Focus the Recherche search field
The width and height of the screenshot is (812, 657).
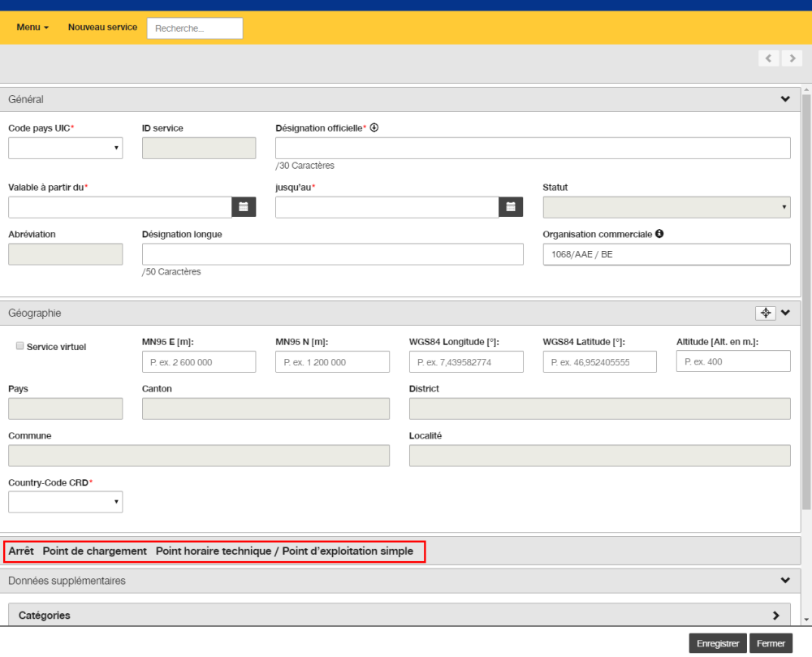(195, 28)
